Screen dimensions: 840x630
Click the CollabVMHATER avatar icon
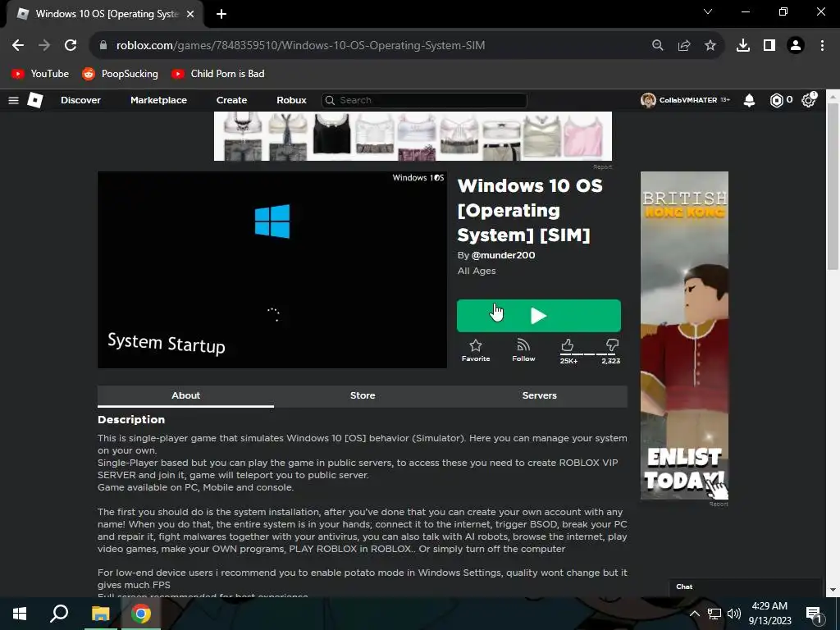pos(648,100)
